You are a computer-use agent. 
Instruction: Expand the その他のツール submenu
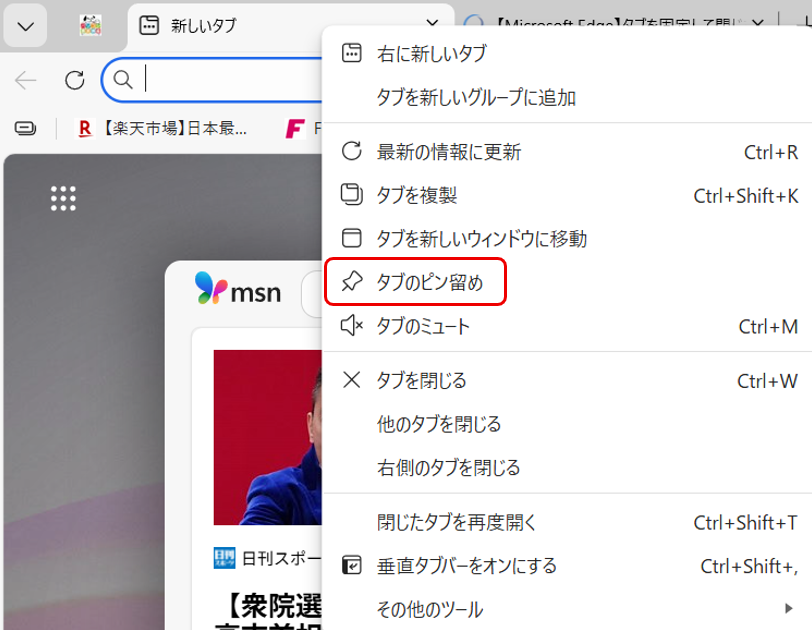pyautogui.click(x=430, y=608)
